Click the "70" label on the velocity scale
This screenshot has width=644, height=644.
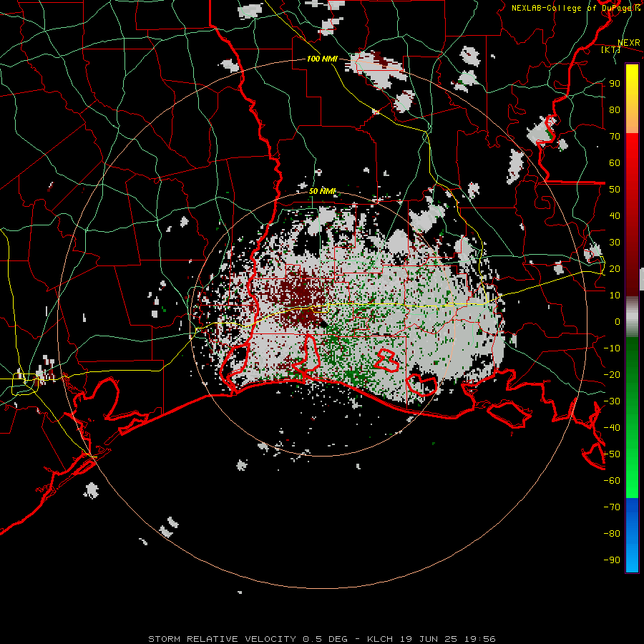click(x=615, y=137)
